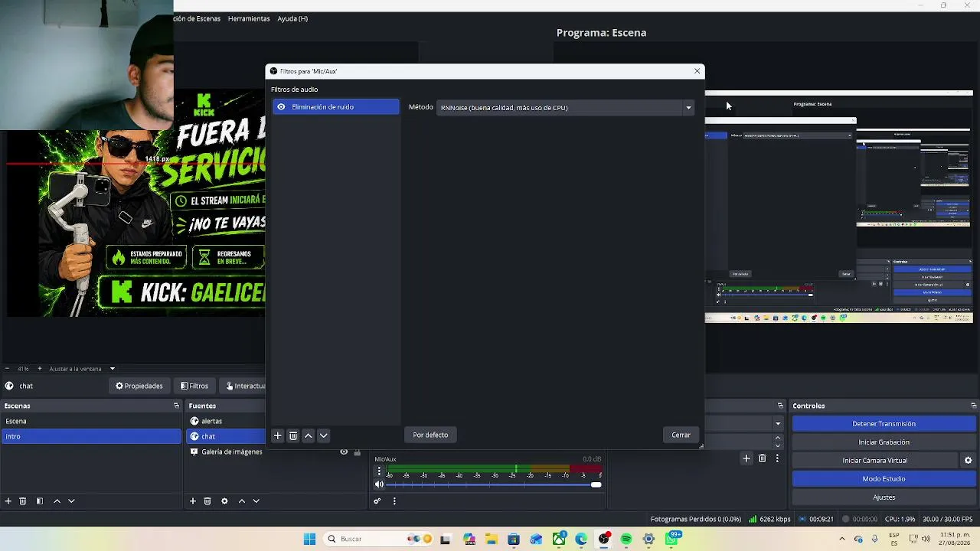Open the Método dropdown for RNNoise

point(566,108)
